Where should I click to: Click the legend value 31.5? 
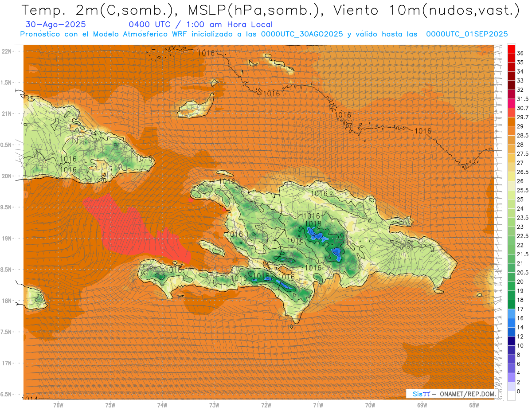coord(523,99)
